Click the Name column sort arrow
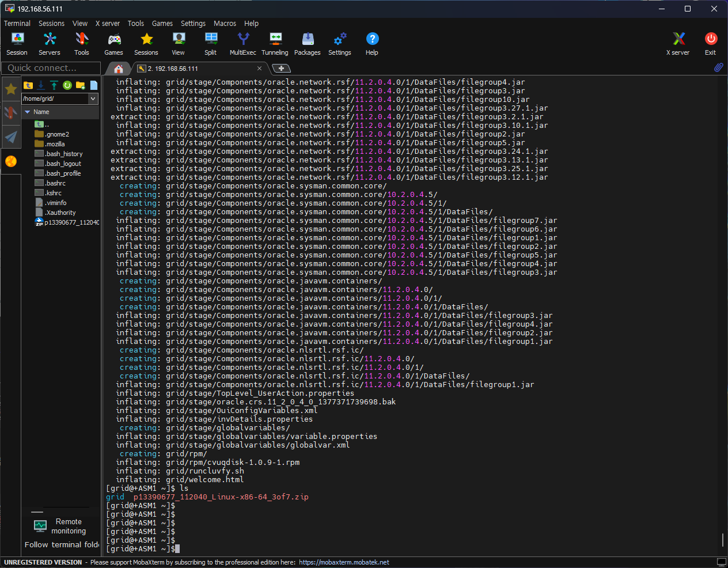Screen dimensions: 728x568 click(x=26, y=112)
